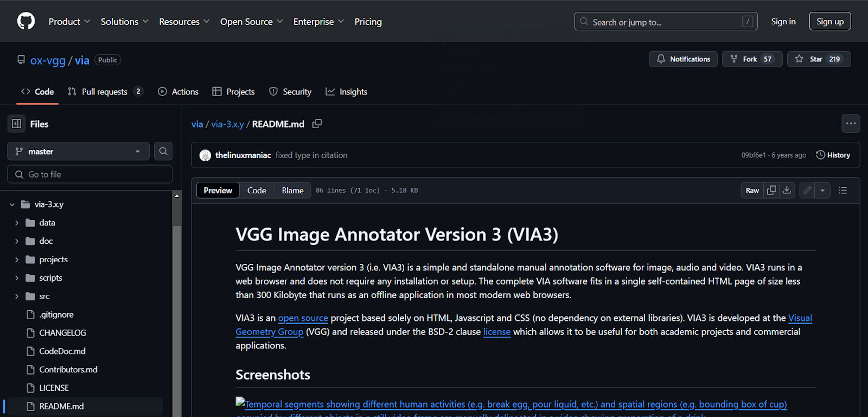This screenshot has width=868, height=417.
Task: Select the Code repository tab
Action: click(x=37, y=92)
